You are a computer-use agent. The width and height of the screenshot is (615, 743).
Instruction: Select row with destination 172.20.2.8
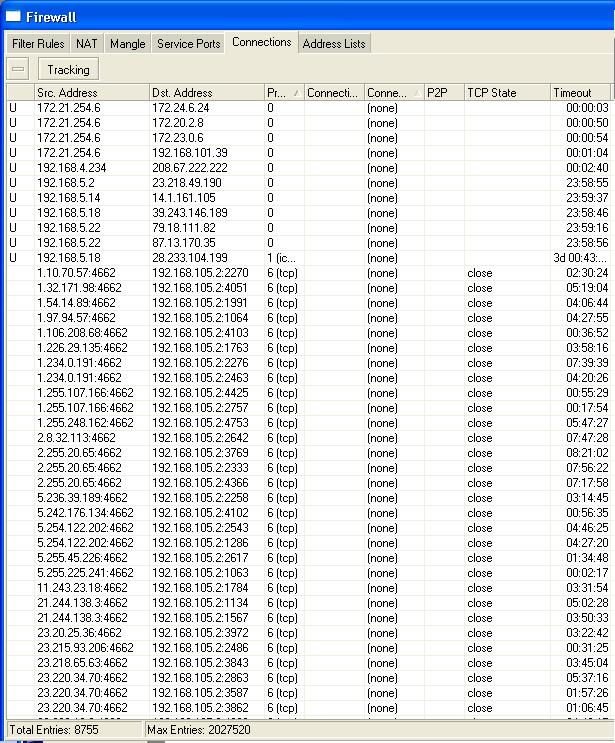point(308,123)
